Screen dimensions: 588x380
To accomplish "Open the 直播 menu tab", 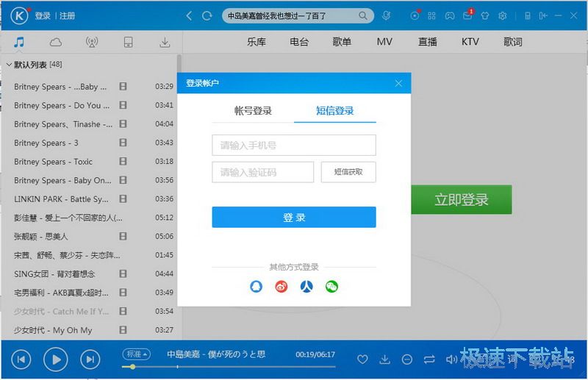I will (x=428, y=42).
